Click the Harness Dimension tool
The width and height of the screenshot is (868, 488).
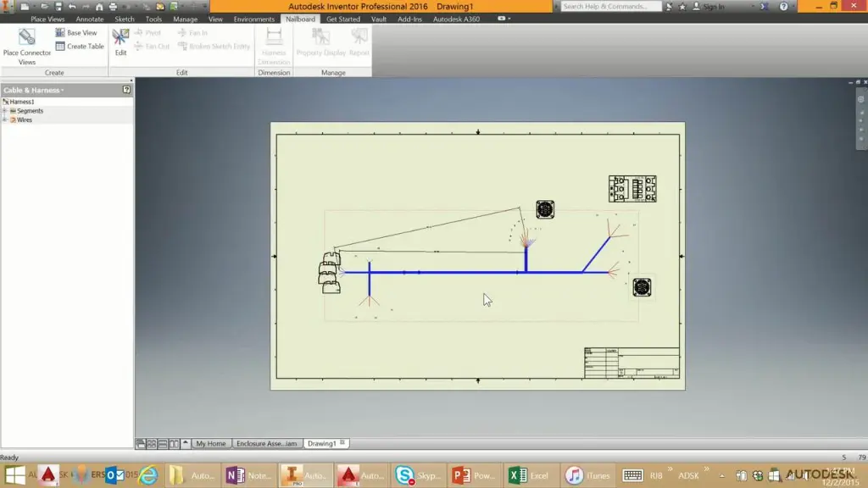274,47
